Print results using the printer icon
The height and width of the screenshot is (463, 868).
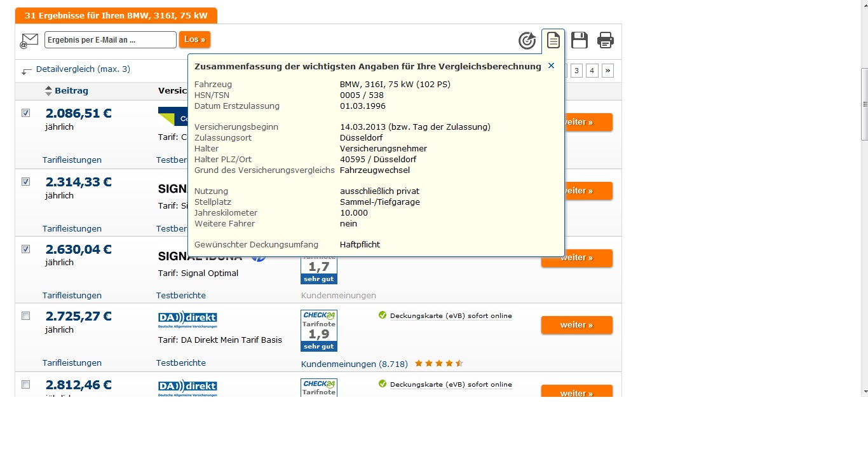pyautogui.click(x=606, y=40)
